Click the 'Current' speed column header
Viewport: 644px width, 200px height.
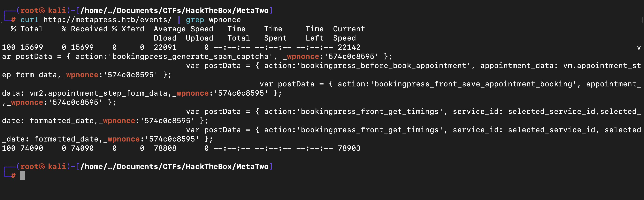point(349,29)
